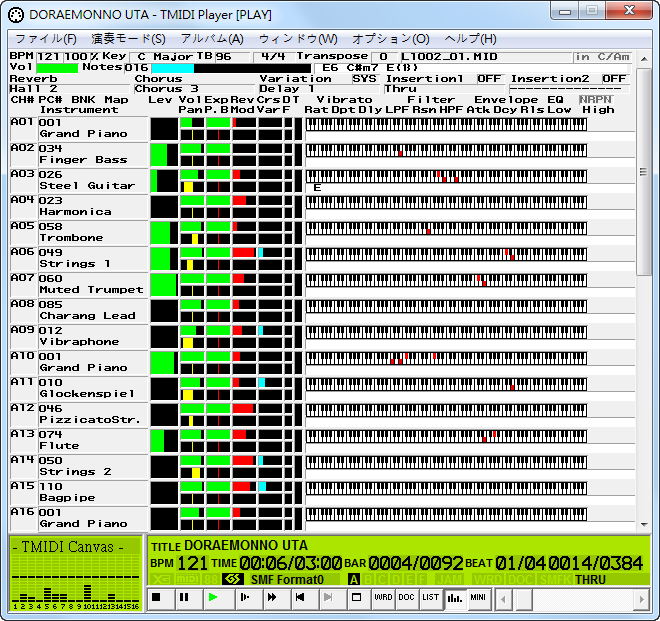Select port D indicator

(396, 579)
